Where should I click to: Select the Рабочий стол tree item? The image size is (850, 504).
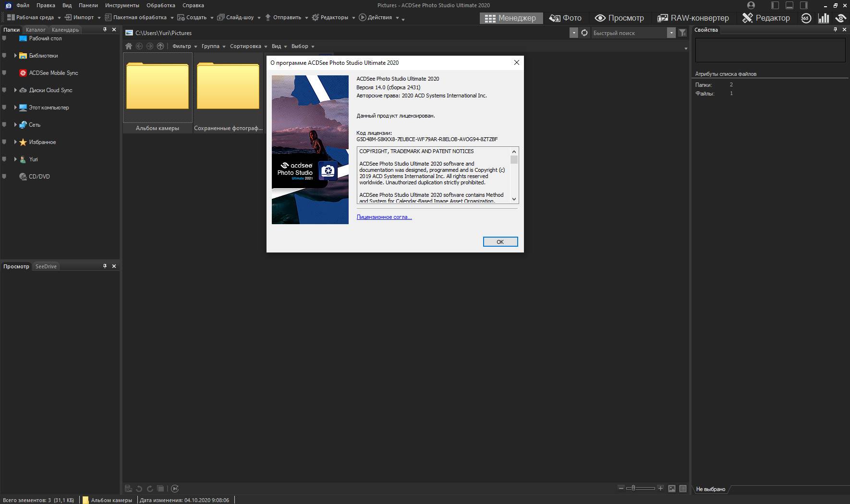click(45, 38)
